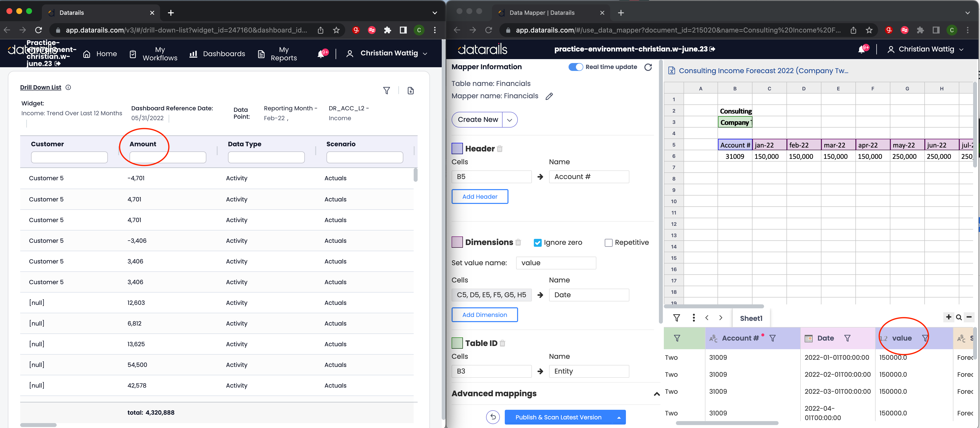Viewport: 980px width, 428px height.
Task: Enable the Repetitive checkbox
Action: click(608, 243)
